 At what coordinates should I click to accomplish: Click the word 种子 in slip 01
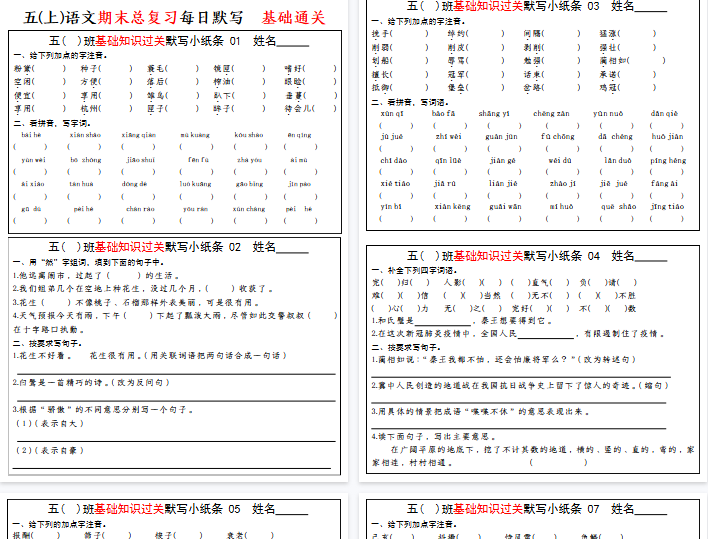pos(88,69)
